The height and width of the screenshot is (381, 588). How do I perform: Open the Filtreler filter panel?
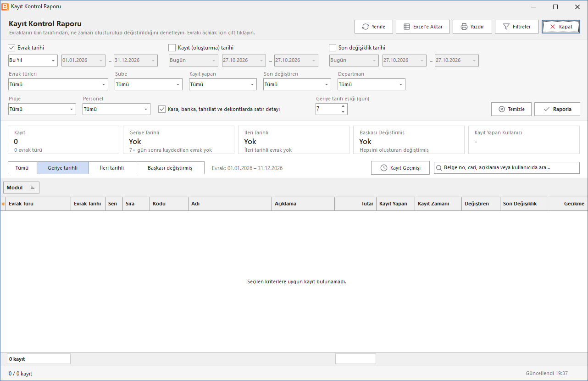tap(517, 27)
